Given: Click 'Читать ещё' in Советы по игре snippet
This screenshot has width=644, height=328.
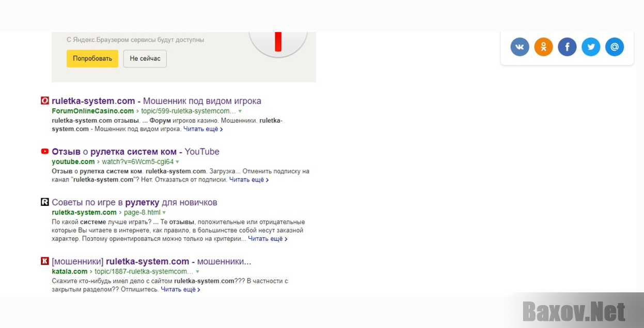Looking at the screenshot, I should pyautogui.click(x=268, y=239).
